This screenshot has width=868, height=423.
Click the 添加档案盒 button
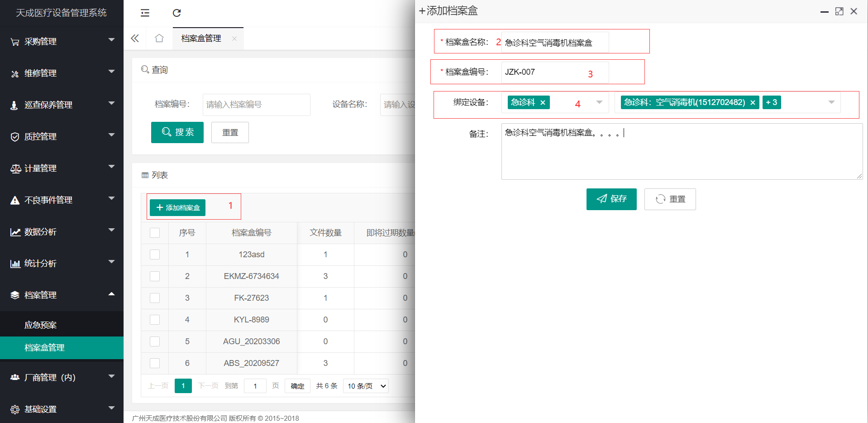point(177,207)
